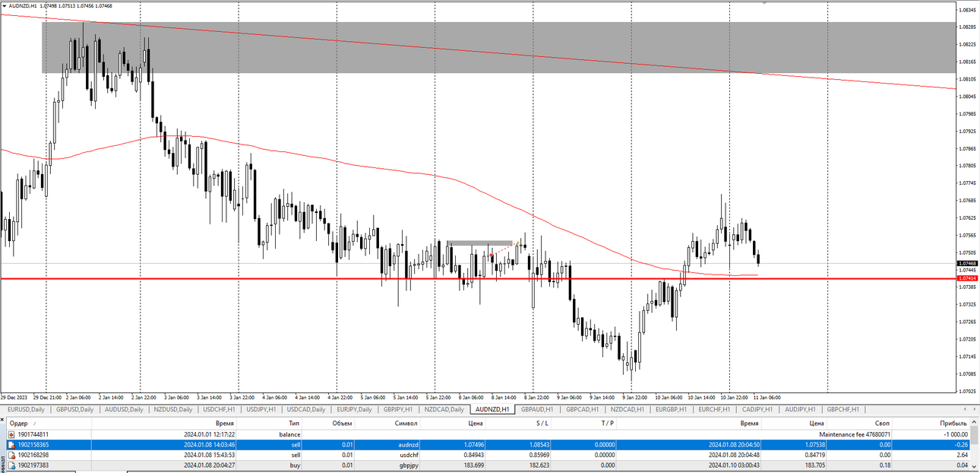
Task: Select the balance icon of order 1901744811
Action: 11,434
